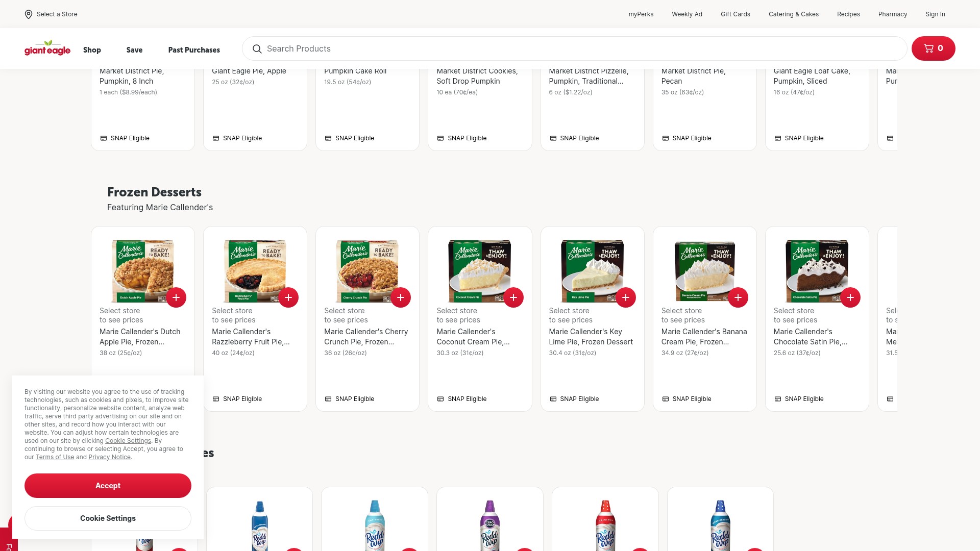Click Sign In
Image resolution: width=980 pixels, height=551 pixels.
935,14
